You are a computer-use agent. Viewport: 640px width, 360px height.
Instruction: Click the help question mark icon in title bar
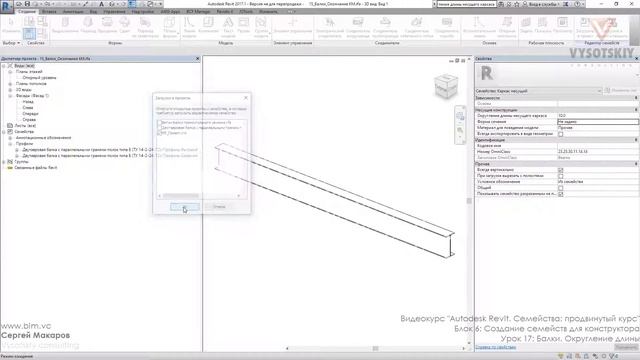(x=577, y=4)
